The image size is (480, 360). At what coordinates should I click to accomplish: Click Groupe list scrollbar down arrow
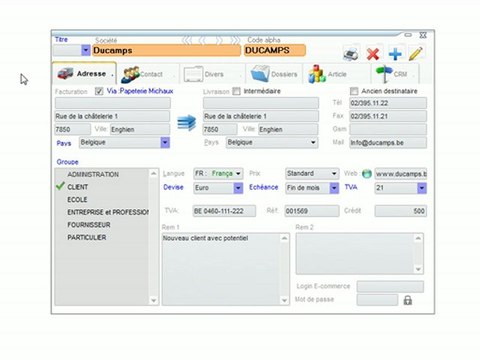pos(153,300)
